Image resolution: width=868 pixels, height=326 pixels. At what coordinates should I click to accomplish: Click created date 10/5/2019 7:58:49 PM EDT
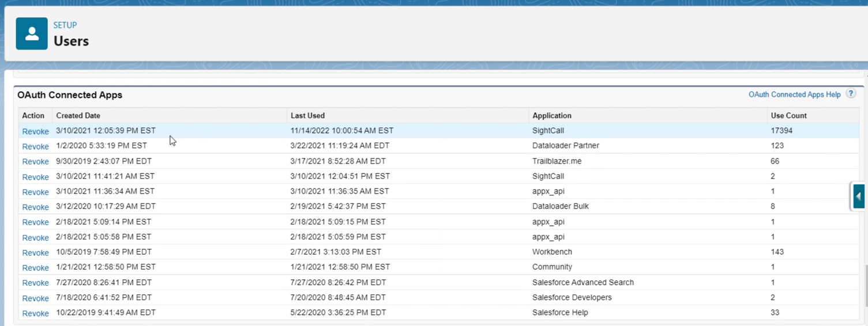(x=104, y=252)
